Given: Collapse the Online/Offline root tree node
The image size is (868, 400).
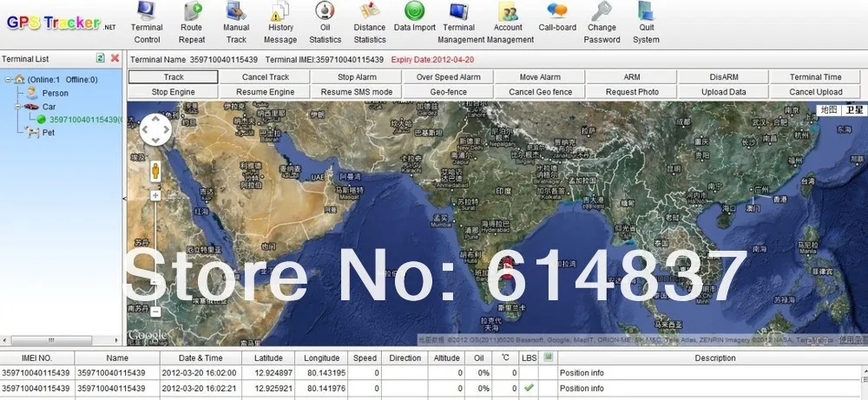Looking at the screenshot, I should (x=8, y=80).
